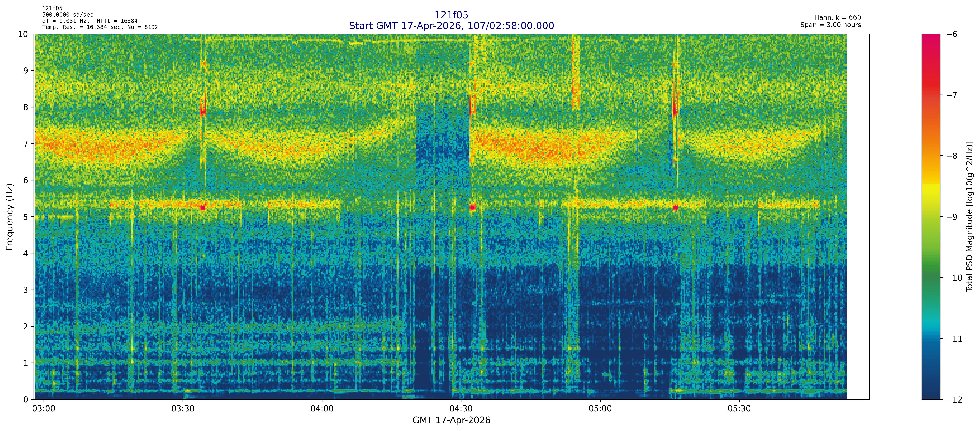
Task: Click the Start GMT subtitle text
Action: [451, 26]
